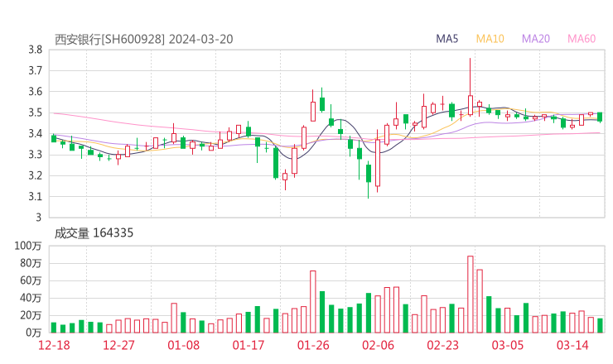Click the 12-18 date axis label
The image size is (613, 364).
pyautogui.click(x=54, y=345)
